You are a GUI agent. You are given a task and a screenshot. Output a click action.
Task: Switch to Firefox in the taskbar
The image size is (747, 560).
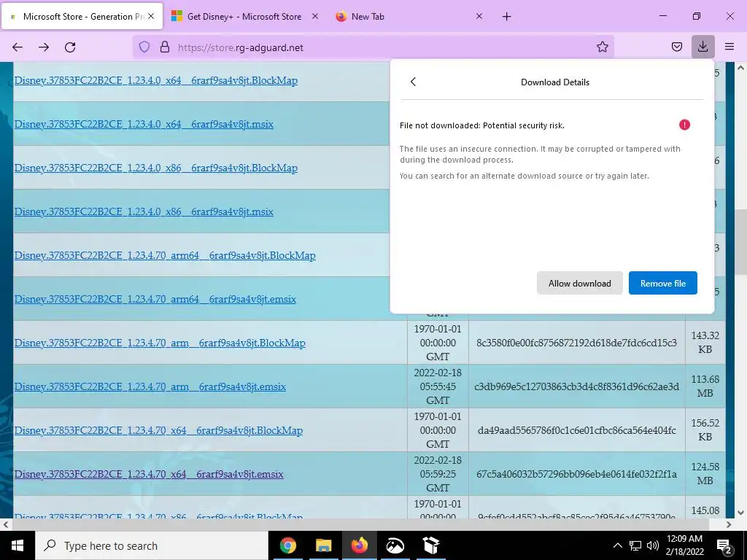359,545
